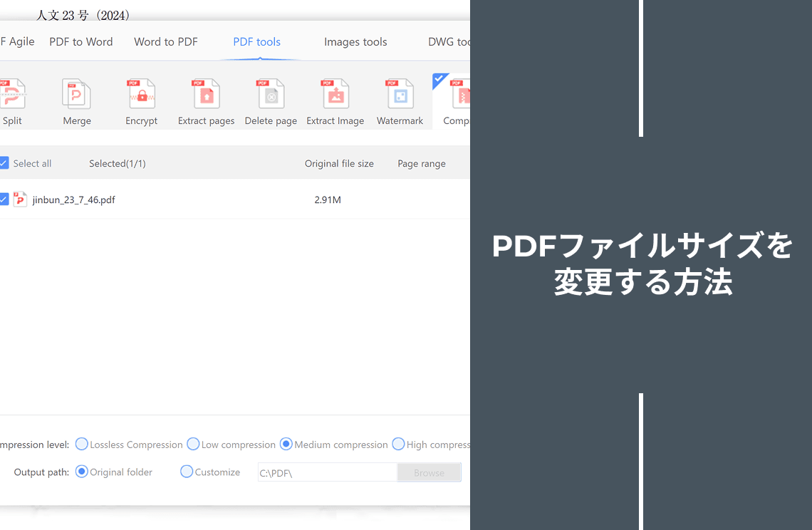The image size is (812, 530).
Task: Go to the Images tools tab
Action: coord(355,42)
